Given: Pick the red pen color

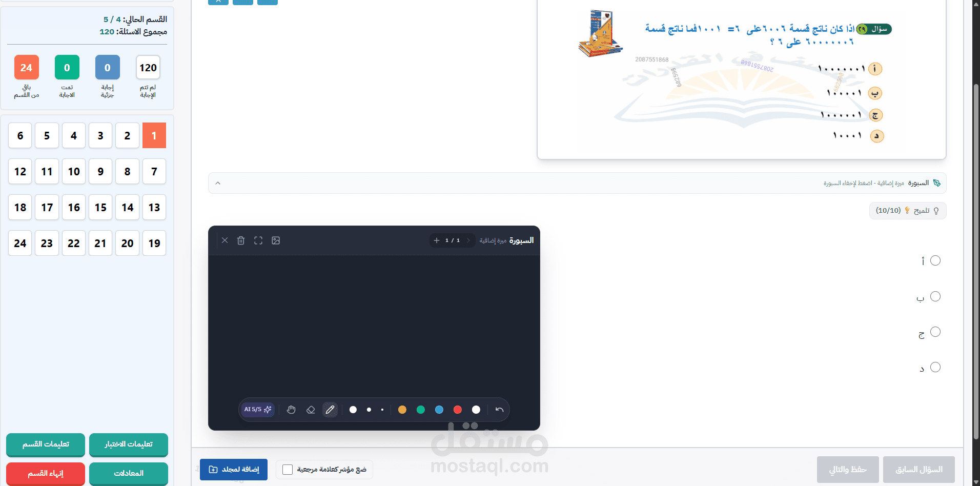Looking at the screenshot, I should coord(458,410).
